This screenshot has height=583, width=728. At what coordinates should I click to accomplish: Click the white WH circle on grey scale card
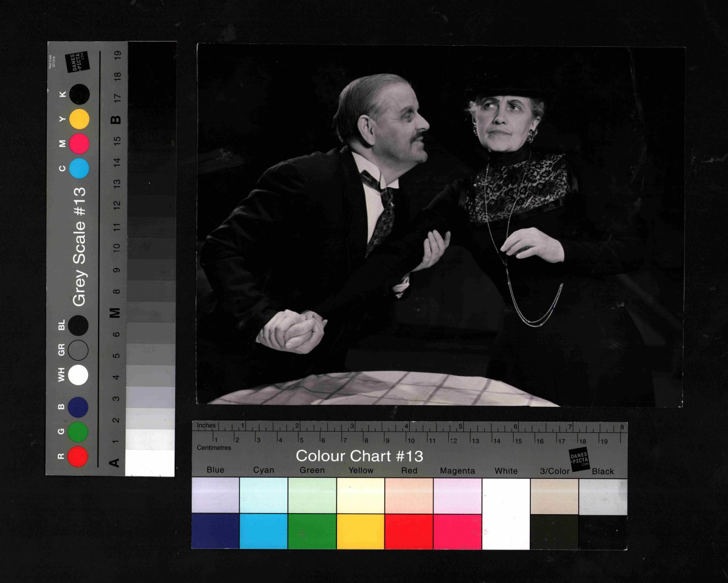click(x=78, y=375)
